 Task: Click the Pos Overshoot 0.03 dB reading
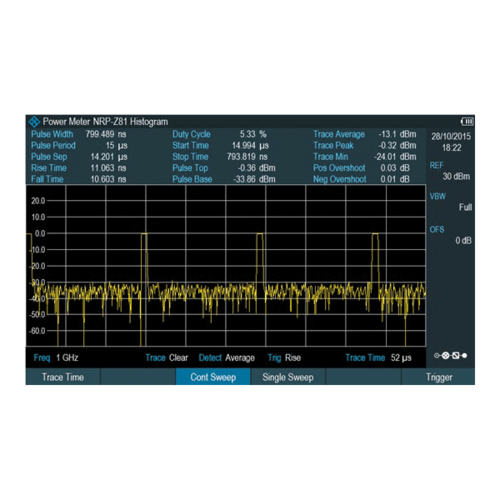[x=361, y=168]
